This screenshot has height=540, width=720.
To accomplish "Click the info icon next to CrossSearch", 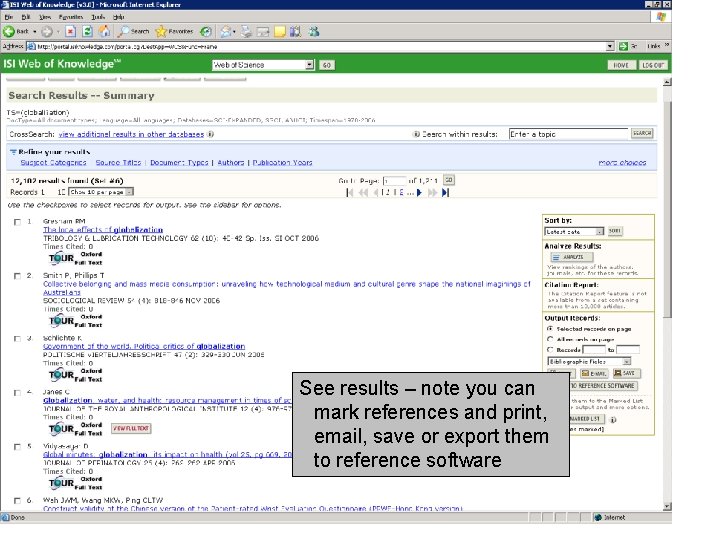I will coord(210,134).
